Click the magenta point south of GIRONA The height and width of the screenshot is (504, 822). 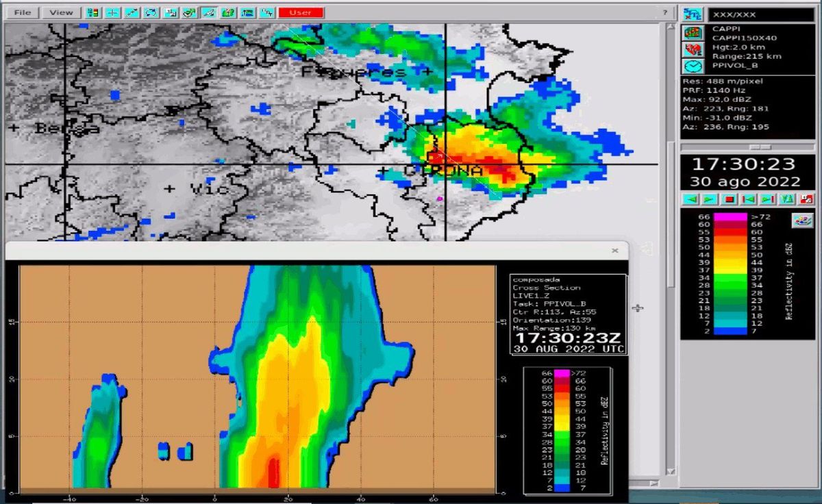[440, 199]
